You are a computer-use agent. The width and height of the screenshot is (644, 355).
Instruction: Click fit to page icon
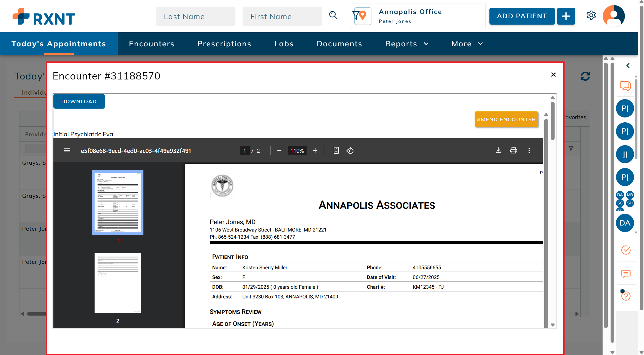(336, 151)
